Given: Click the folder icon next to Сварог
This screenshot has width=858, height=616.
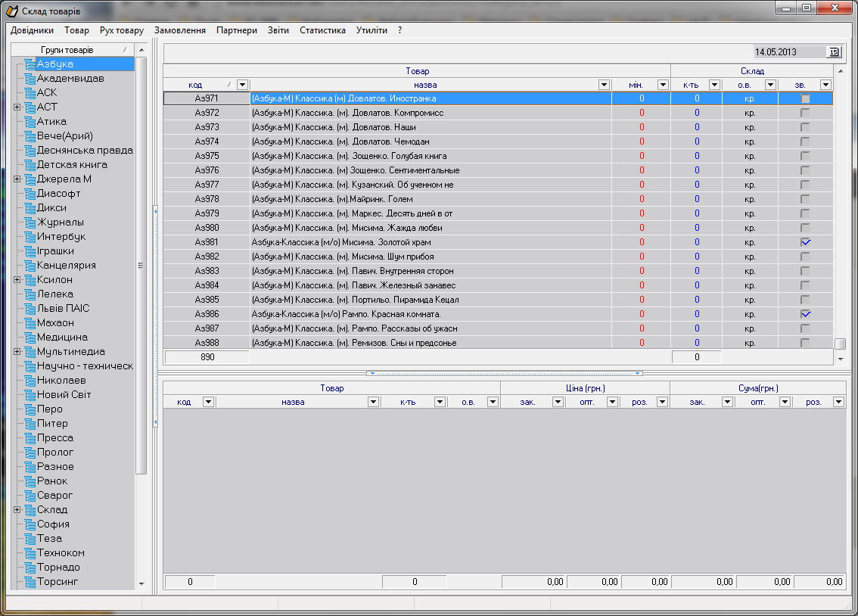Looking at the screenshot, I should tap(30, 496).
